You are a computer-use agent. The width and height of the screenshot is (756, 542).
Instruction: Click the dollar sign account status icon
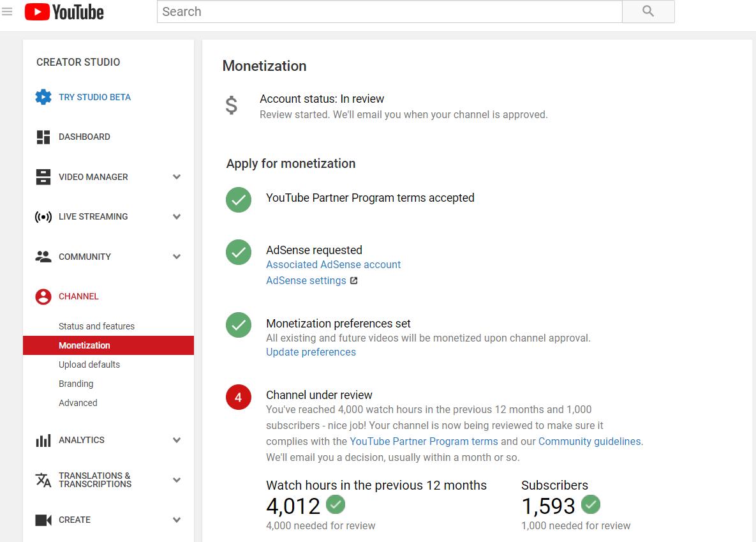232,105
